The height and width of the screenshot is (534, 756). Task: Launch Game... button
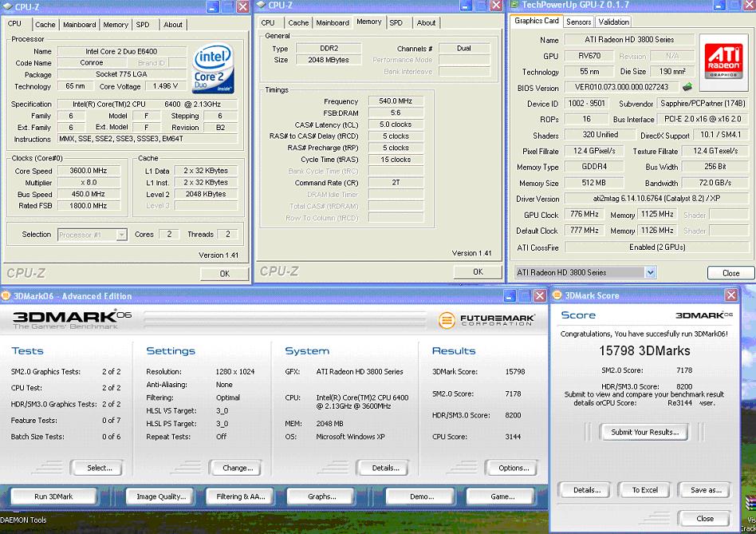click(x=501, y=496)
